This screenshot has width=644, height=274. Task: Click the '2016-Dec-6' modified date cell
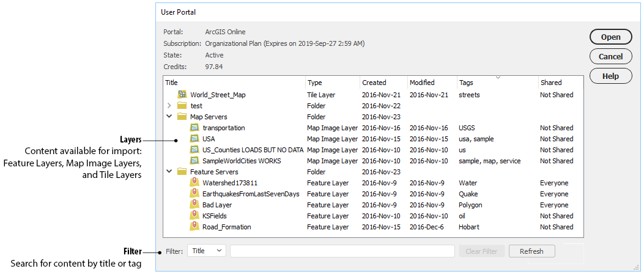[x=427, y=227]
